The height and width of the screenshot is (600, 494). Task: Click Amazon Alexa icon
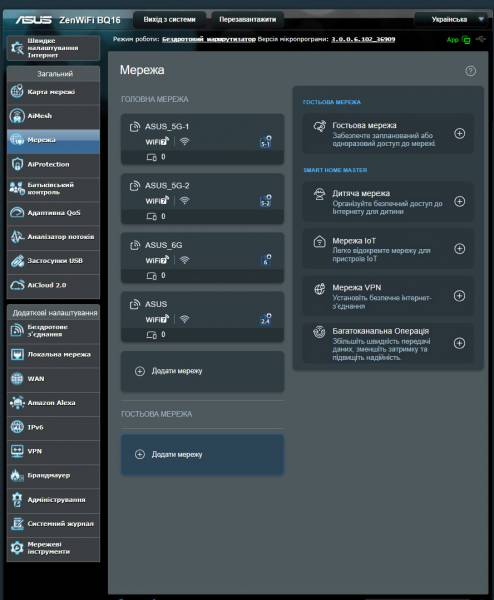[x=17, y=403]
